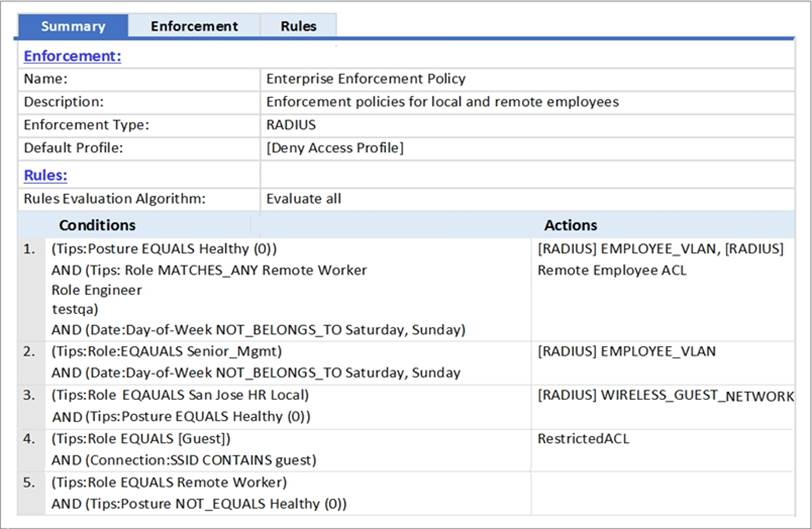Screen dimensions: 812x529
Task: Click the policy description value text
Action: click(442, 102)
